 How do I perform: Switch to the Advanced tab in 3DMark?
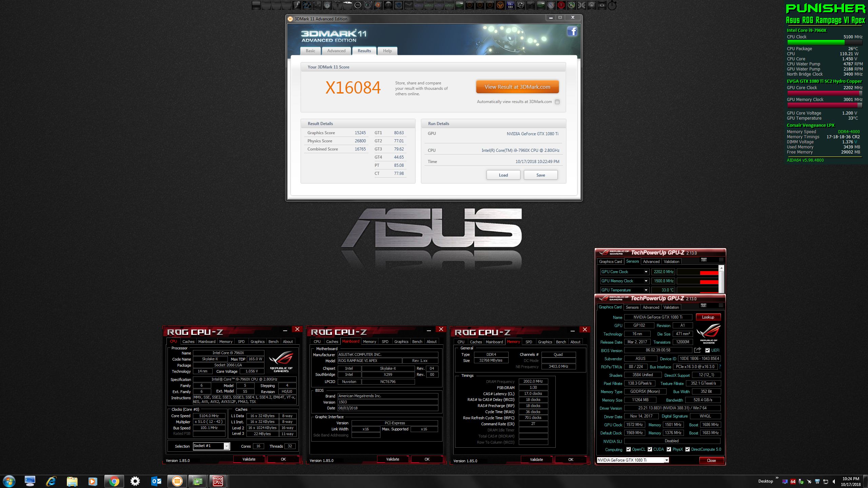pos(336,51)
